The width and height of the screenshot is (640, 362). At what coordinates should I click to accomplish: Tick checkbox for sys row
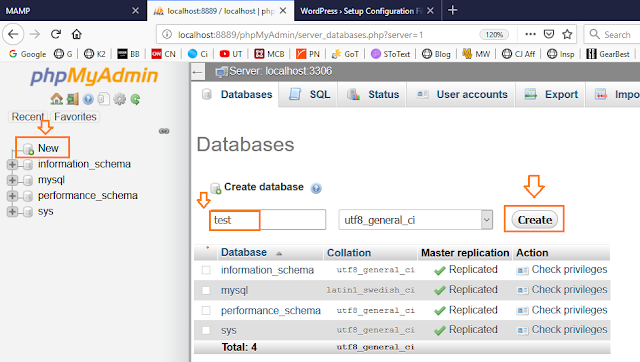(x=206, y=330)
